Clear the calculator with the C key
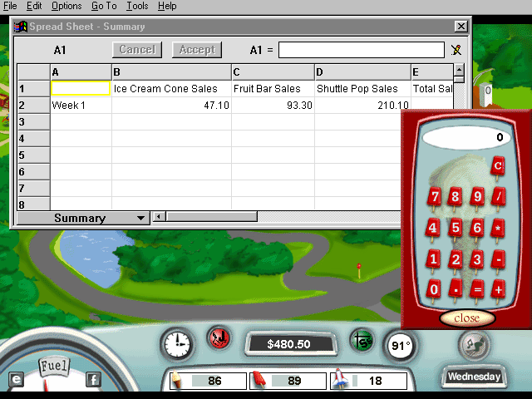This screenshot has height=399, width=532. (x=498, y=166)
